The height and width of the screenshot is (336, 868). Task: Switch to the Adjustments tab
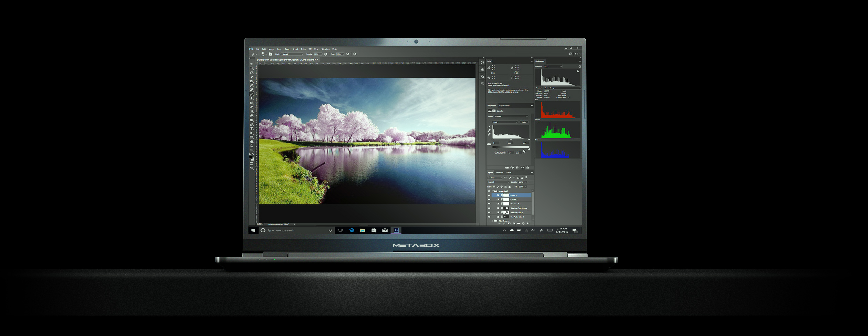(504, 106)
